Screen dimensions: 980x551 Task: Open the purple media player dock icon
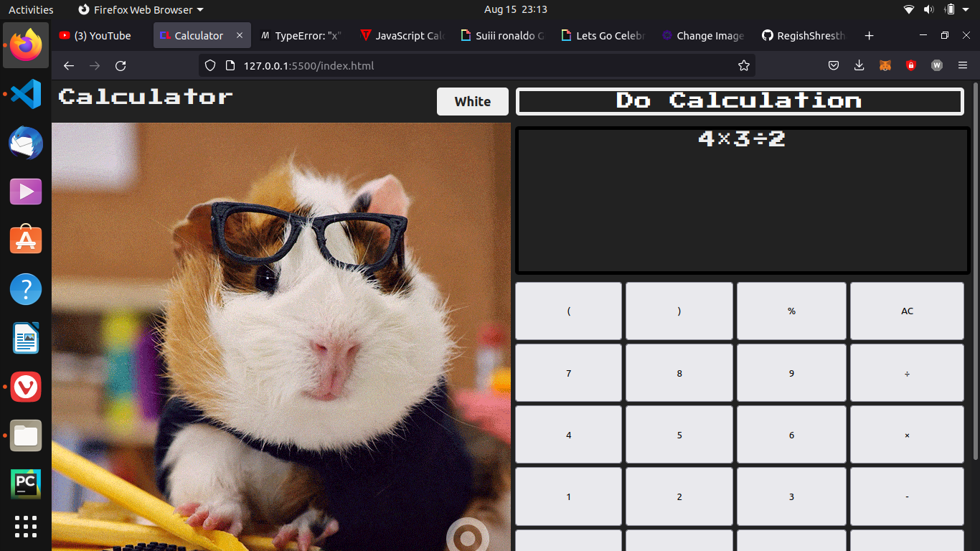point(26,192)
